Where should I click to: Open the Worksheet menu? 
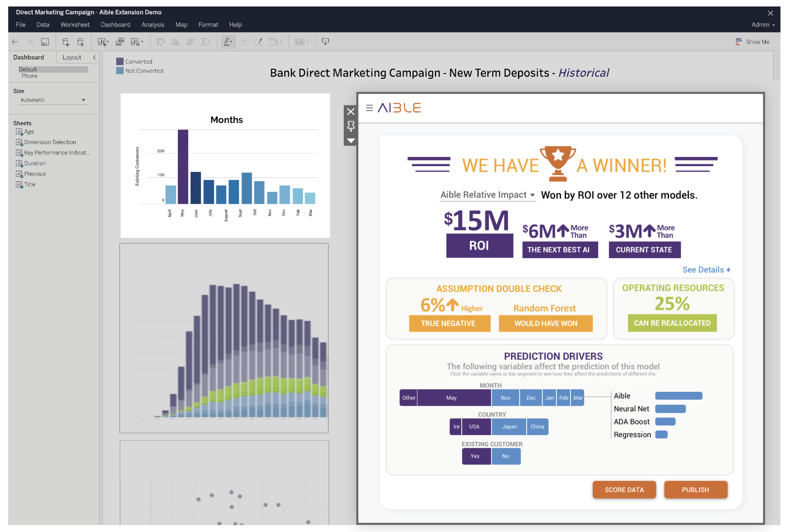click(x=75, y=25)
